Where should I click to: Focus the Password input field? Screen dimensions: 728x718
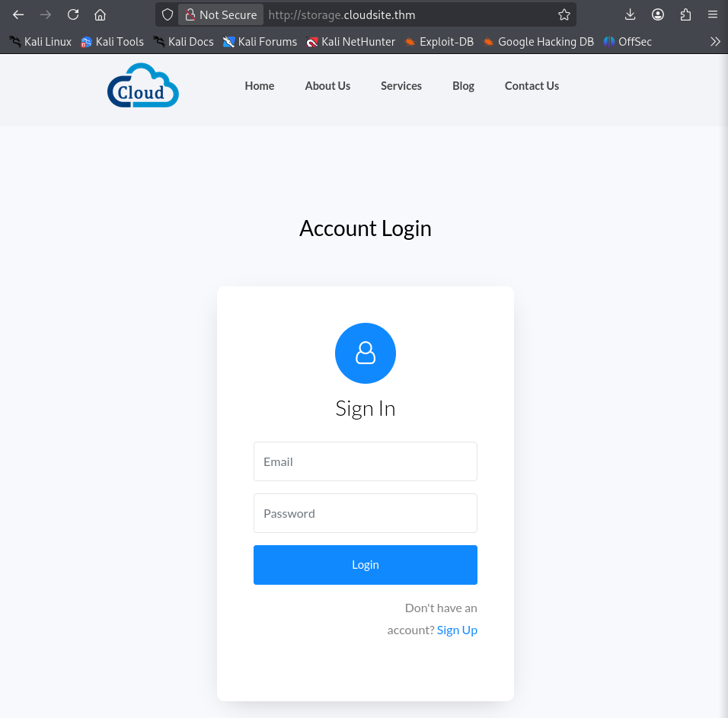pos(366,513)
